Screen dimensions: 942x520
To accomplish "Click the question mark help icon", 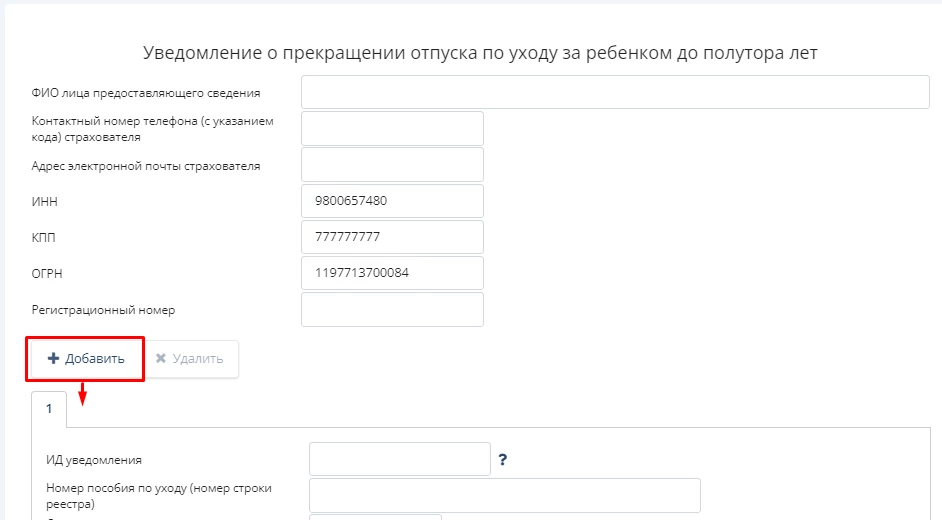I will tap(503, 460).
